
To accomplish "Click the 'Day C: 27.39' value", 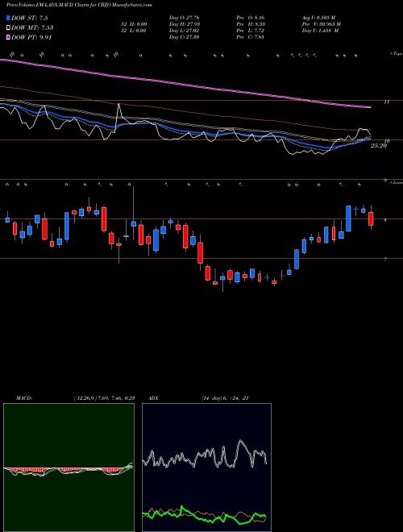I will (185, 37).
